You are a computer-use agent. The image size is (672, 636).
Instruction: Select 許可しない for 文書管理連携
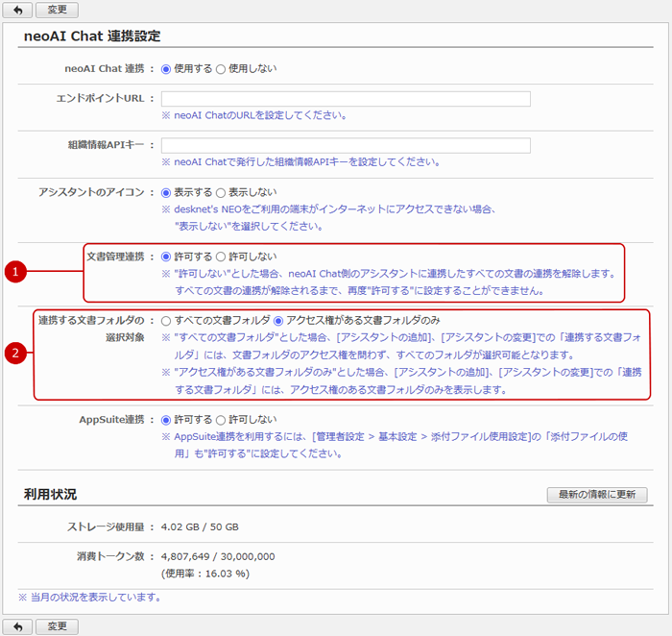[220, 257]
